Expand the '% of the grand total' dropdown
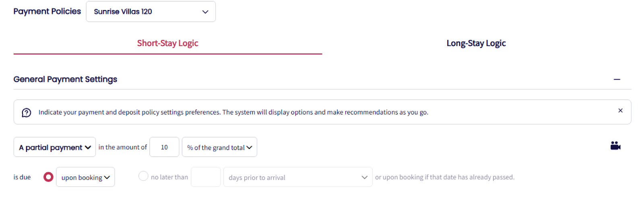This screenshot has height=201, width=644. 219,147
